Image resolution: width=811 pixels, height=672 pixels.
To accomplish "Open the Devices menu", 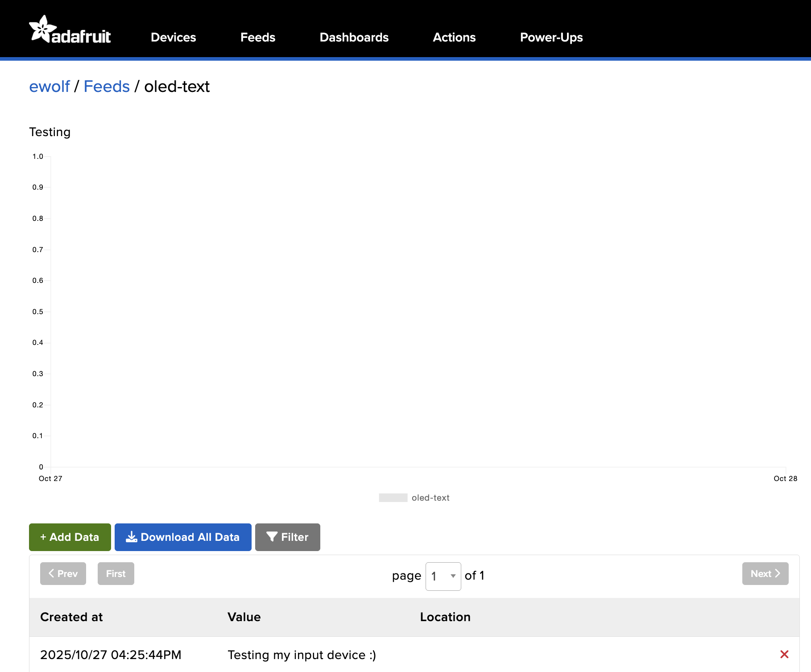I will (173, 37).
